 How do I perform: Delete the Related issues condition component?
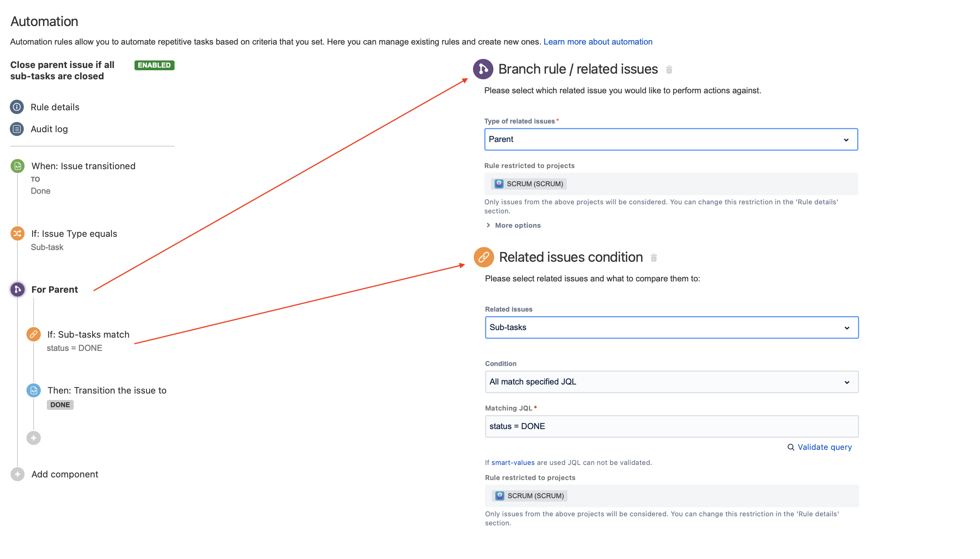[x=654, y=258]
